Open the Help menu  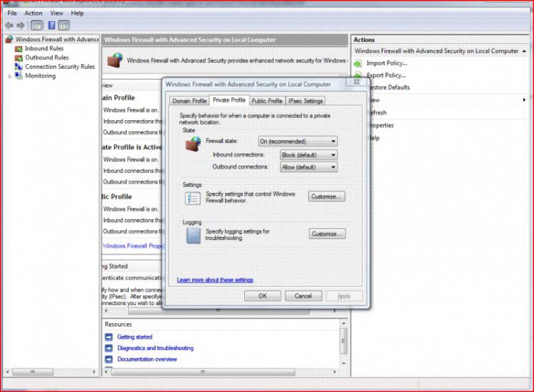[x=78, y=14]
